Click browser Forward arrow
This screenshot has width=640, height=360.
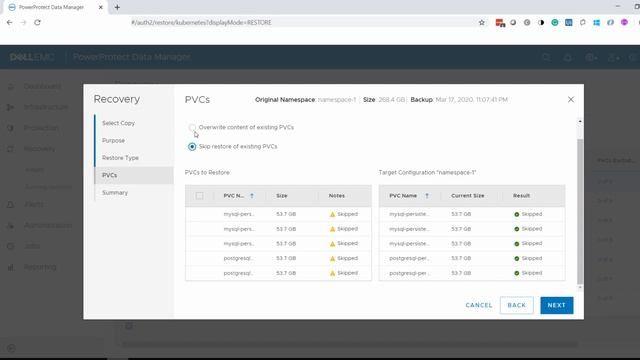coord(23,22)
